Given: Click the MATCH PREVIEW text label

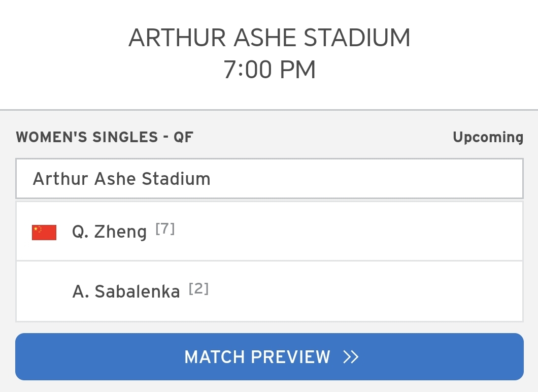Looking at the screenshot, I should (257, 357).
